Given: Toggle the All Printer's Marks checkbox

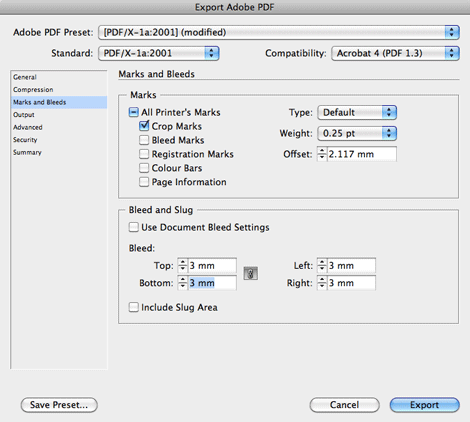Looking at the screenshot, I should coord(133,112).
